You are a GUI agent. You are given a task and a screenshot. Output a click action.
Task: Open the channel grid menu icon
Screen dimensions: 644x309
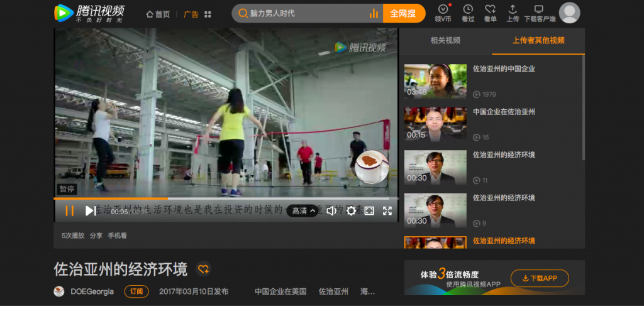coord(208,14)
